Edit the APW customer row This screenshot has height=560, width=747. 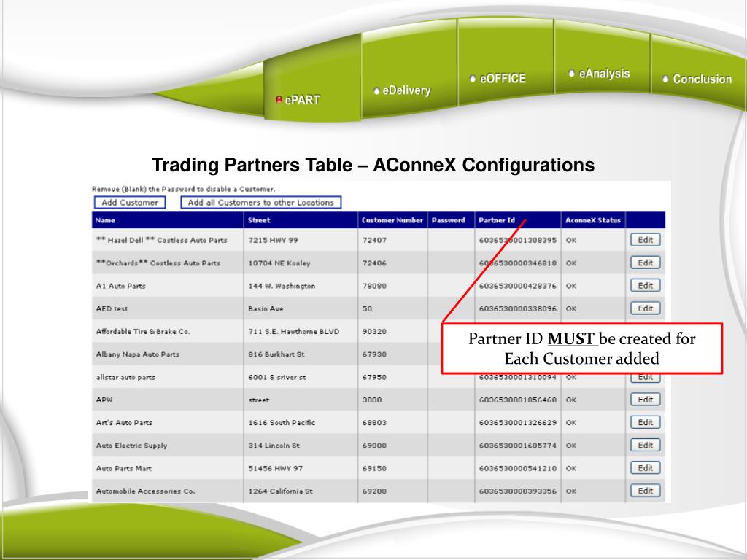tap(645, 400)
